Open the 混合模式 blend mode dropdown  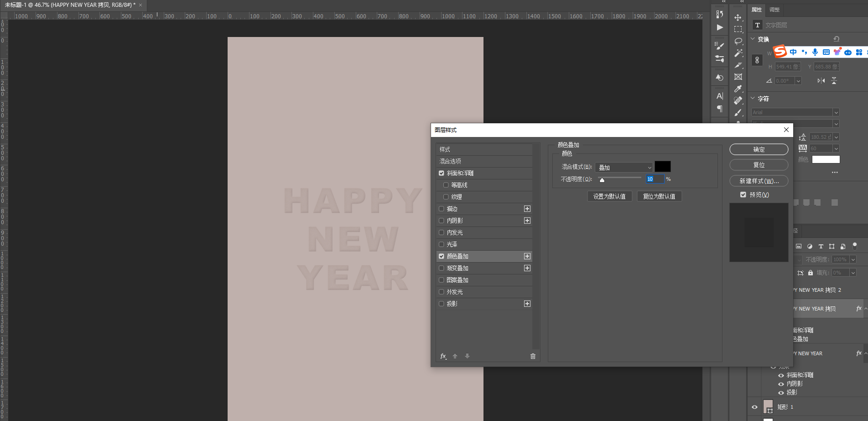point(624,168)
